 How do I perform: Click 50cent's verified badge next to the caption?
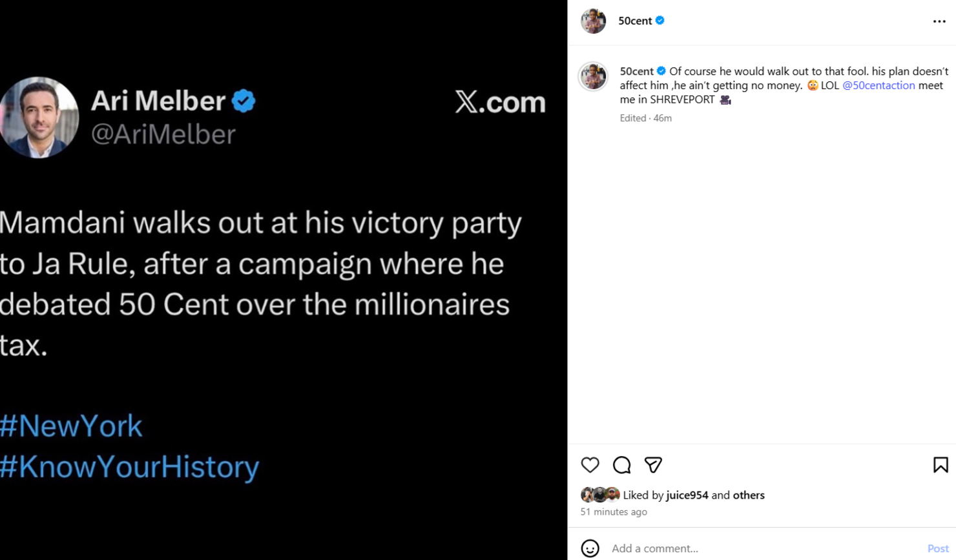(x=661, y=71)
